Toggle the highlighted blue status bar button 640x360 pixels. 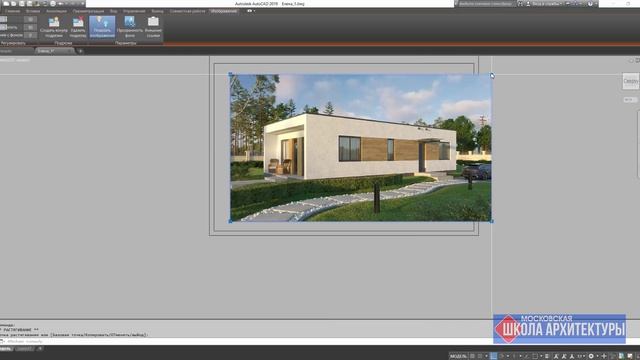[493, 356]
